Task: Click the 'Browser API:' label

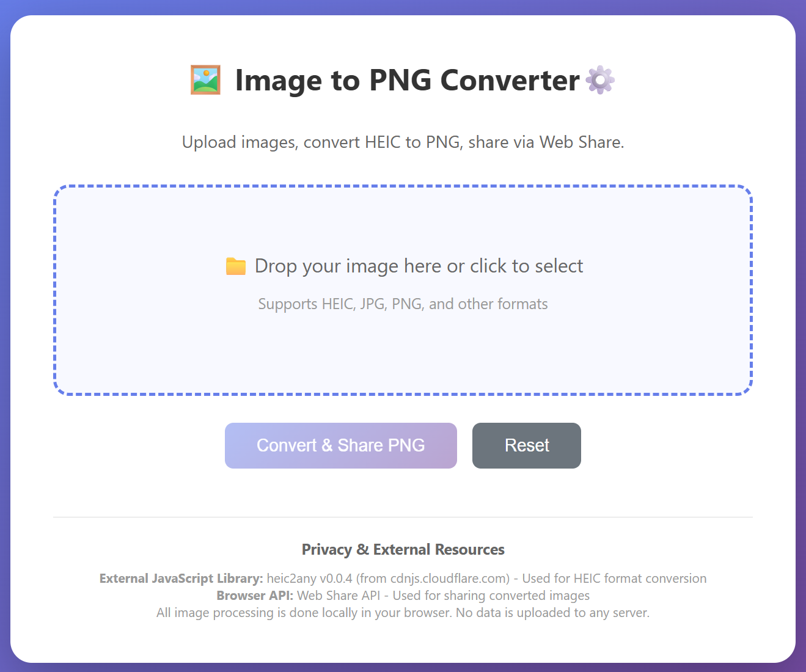Action: point(254,595)
